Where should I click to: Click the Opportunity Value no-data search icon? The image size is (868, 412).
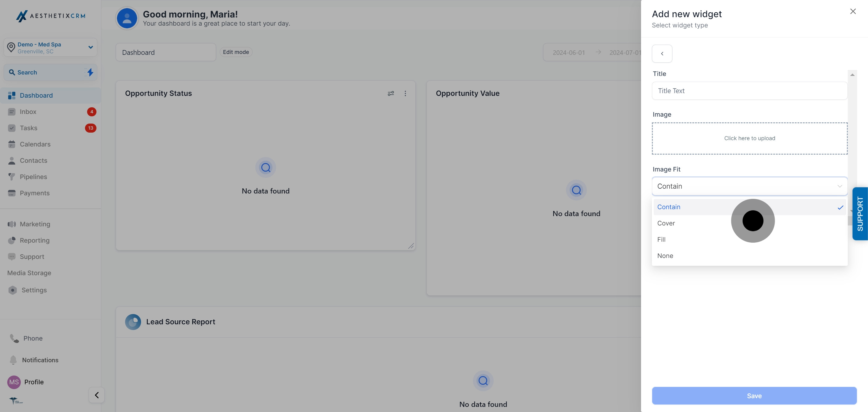[x=577, y=190]
